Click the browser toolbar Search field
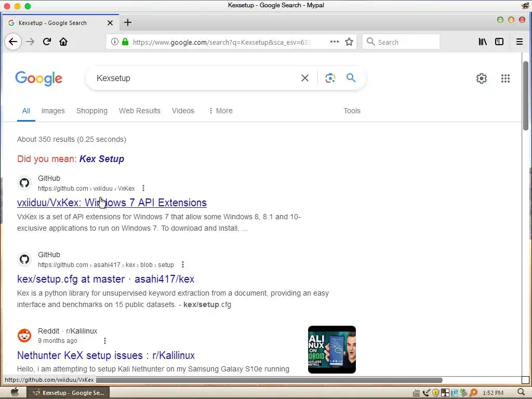 click(401, 42)
